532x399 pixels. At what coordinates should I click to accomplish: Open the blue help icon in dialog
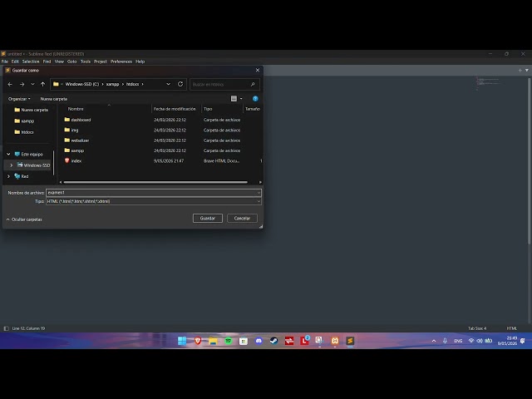tap(255, 98)
